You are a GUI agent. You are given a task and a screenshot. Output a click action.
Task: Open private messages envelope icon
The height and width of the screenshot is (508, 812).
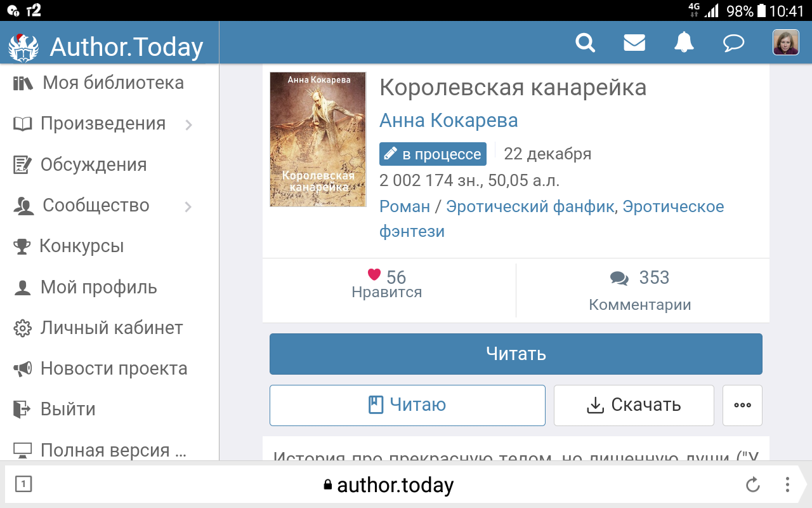coord(634,43)
